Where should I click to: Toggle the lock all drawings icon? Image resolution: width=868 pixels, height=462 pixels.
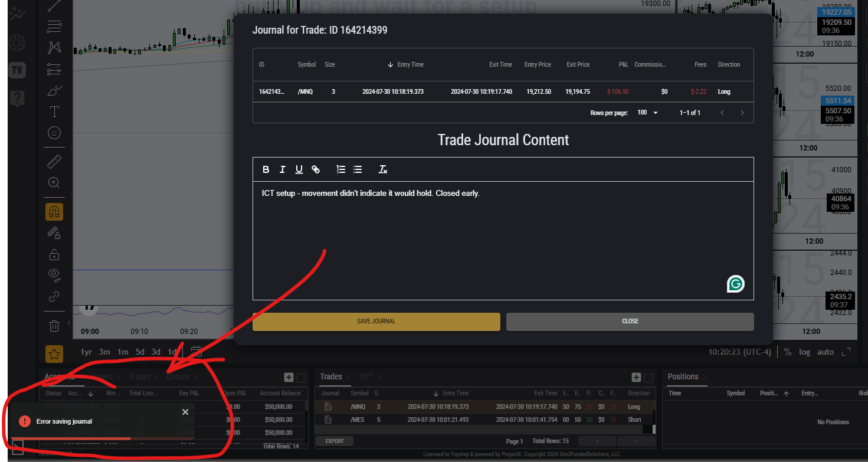pos(54,254)
